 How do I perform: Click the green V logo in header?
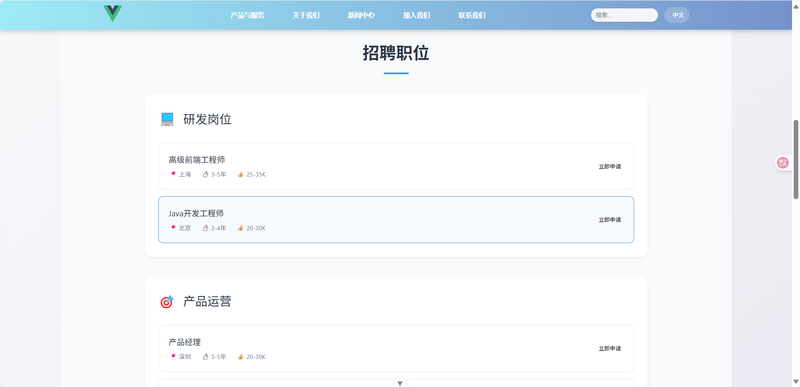[x=112, y=13]
